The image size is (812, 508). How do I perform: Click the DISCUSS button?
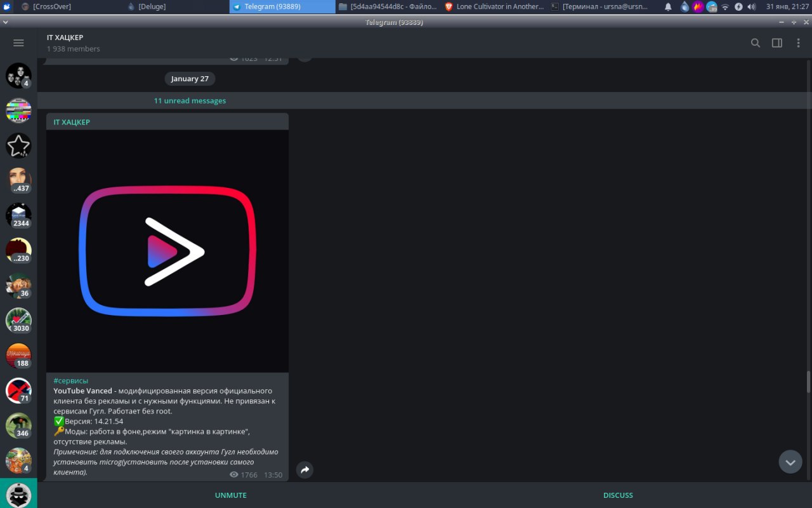coord(618,495)
